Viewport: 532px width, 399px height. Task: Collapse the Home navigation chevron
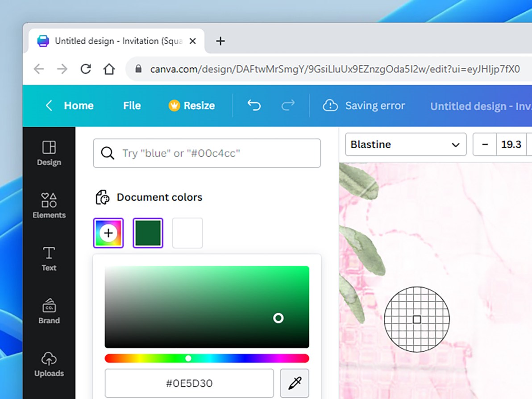[49, 105]
